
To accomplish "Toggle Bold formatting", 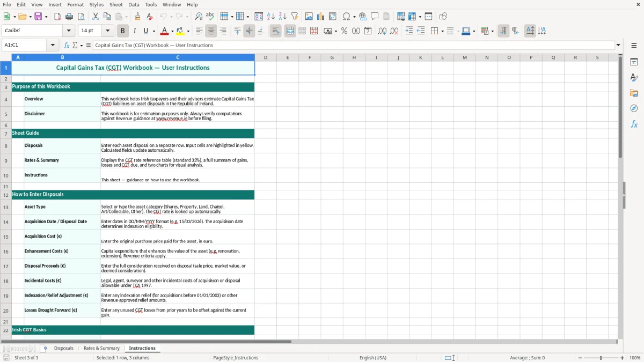I will tap(122, 31).
